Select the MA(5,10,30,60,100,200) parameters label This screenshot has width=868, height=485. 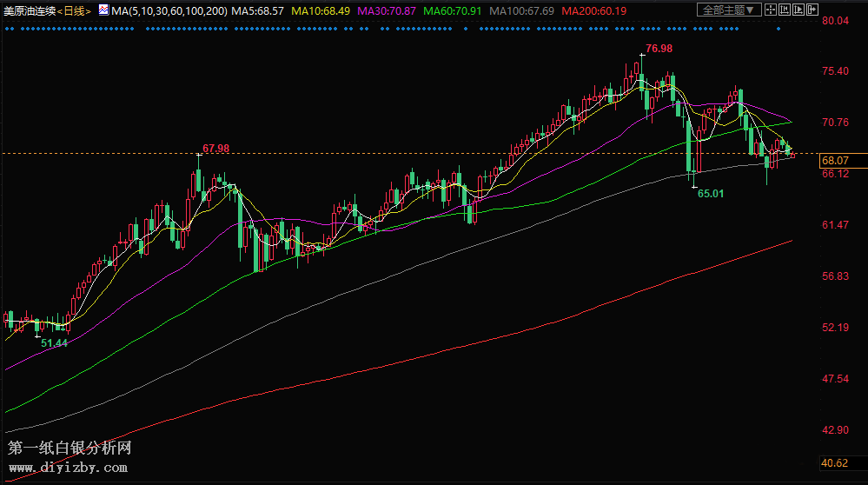click(168, 10)
